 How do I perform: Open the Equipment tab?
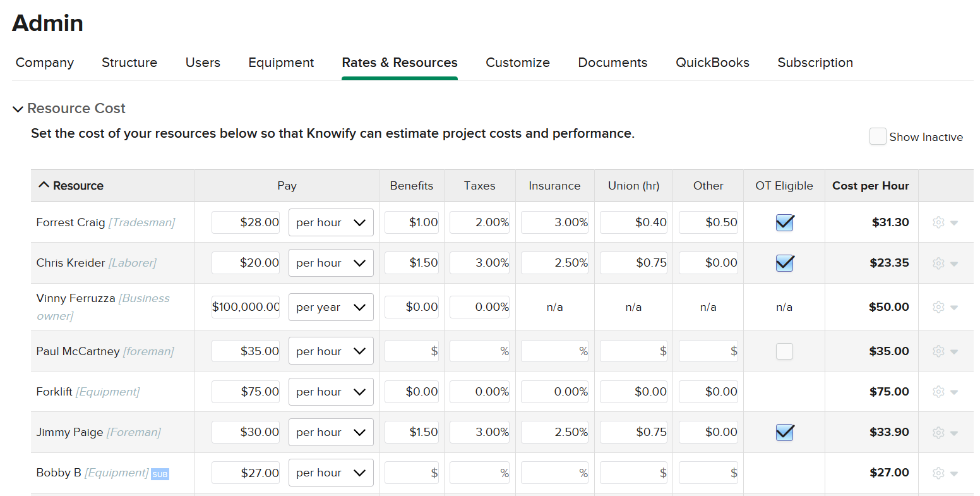point(281,63)
